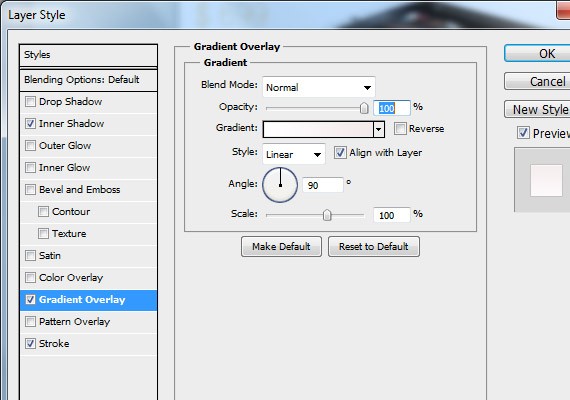Viewport: 570px width, 400px height.
Task: Enable the Drop Shadow checkbox
Action: click(31, 101)
